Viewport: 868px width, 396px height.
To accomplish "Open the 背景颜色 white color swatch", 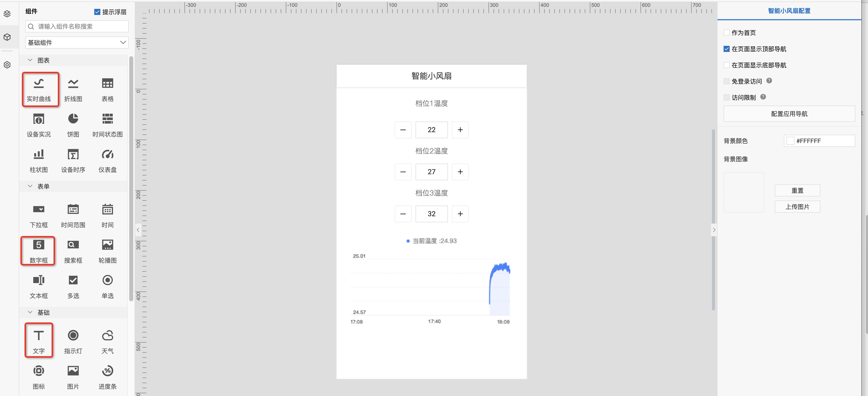I will pos(790,141).
